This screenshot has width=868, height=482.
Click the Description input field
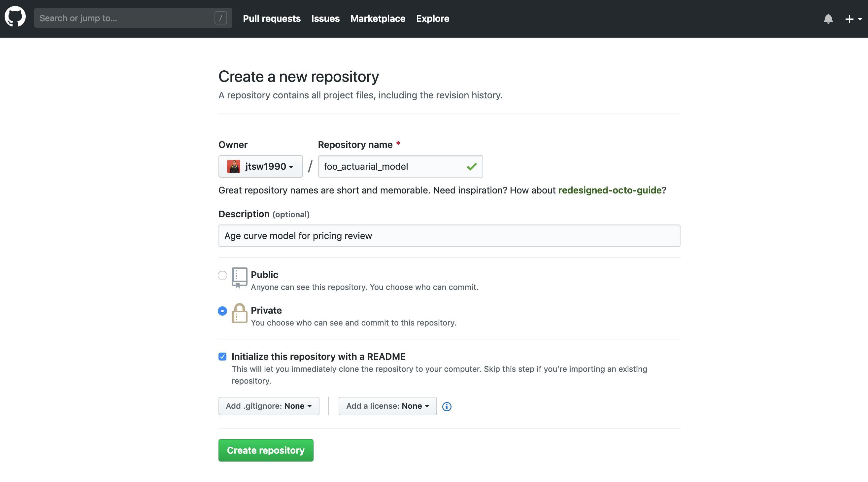449,236
